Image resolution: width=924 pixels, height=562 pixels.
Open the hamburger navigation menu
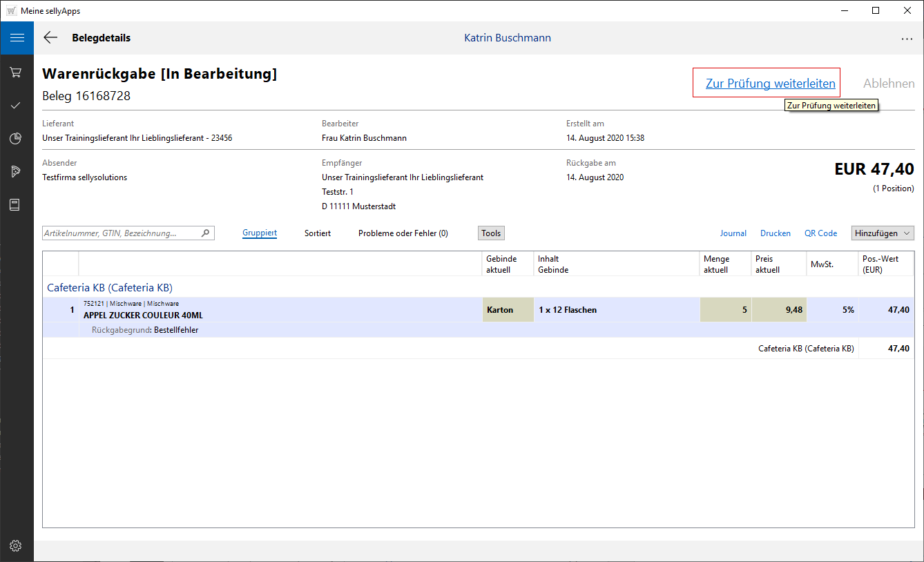(17, 38)
